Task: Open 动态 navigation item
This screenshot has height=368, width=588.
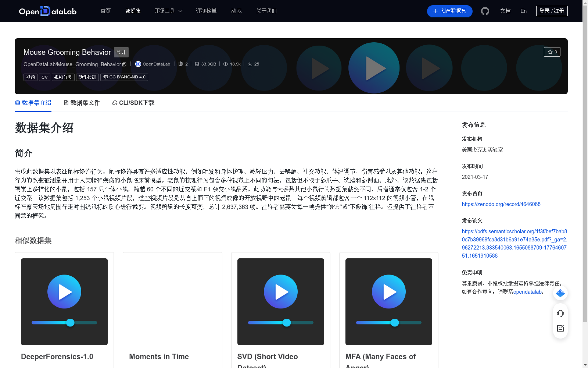Action: point(236,11)
